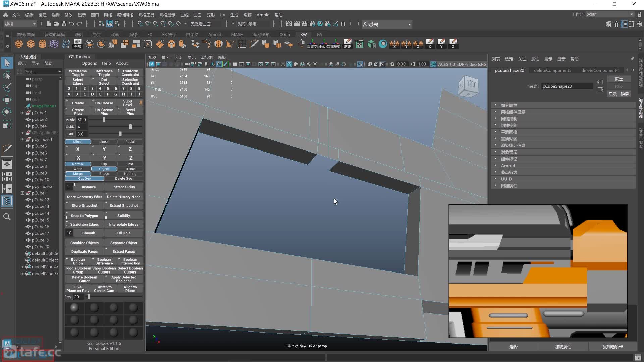Click the Save Scene disk icon
The height and width of the screenshot is (362, 644).
(64, 24)
